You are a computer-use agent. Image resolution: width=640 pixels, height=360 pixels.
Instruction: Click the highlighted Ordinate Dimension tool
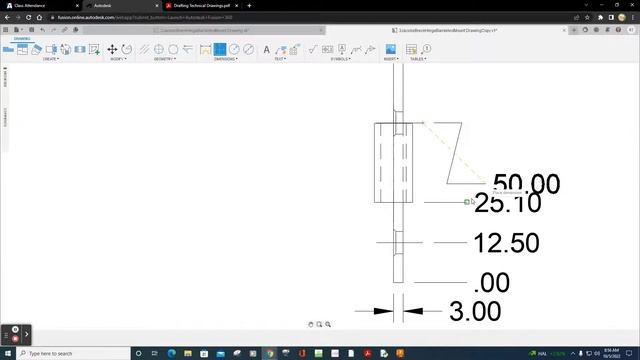click(x=220, y=49)
